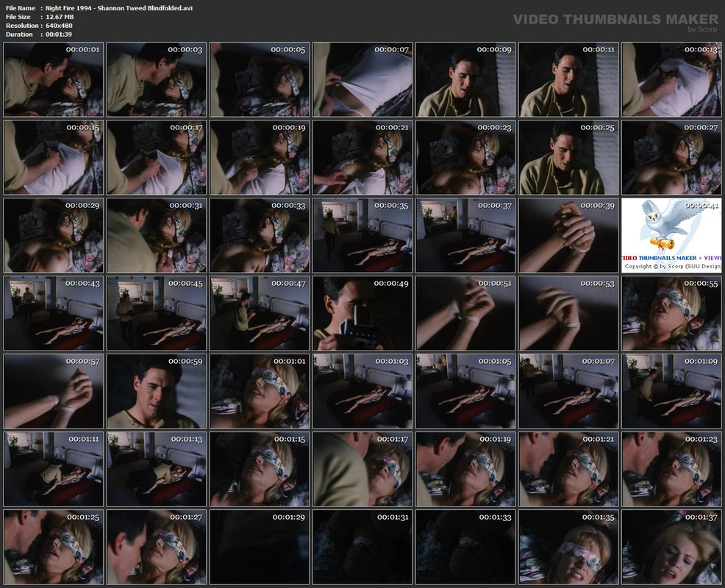
Task: Choose the man's close-up at 00:00:59
Action: click(x=157, y=392)
